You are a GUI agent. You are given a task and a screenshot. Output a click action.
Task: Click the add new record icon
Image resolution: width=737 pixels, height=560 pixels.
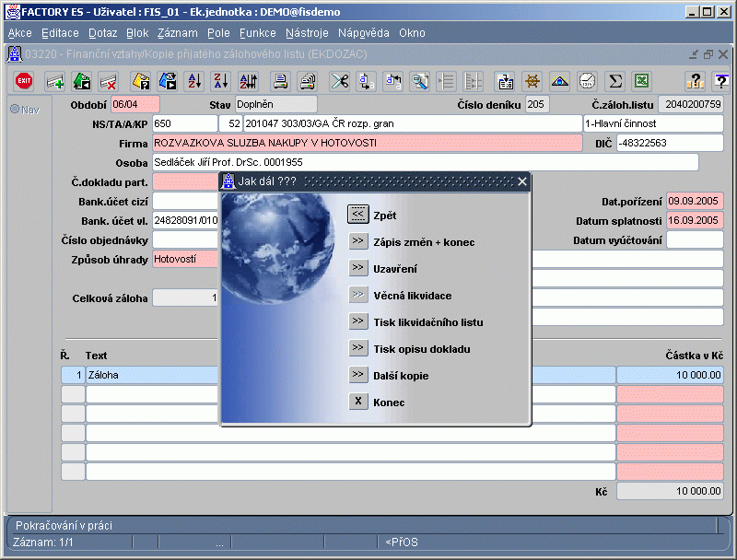(55, 81)
